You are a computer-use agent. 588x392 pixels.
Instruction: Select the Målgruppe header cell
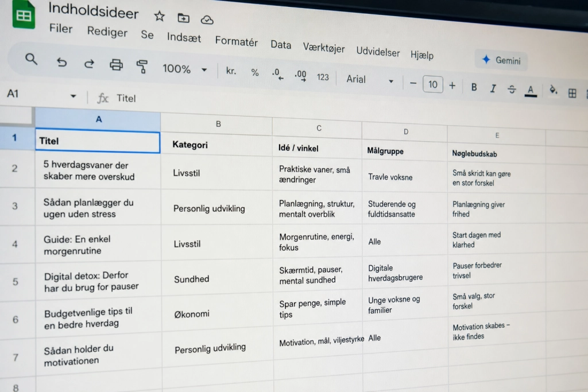tap(405, 151)
